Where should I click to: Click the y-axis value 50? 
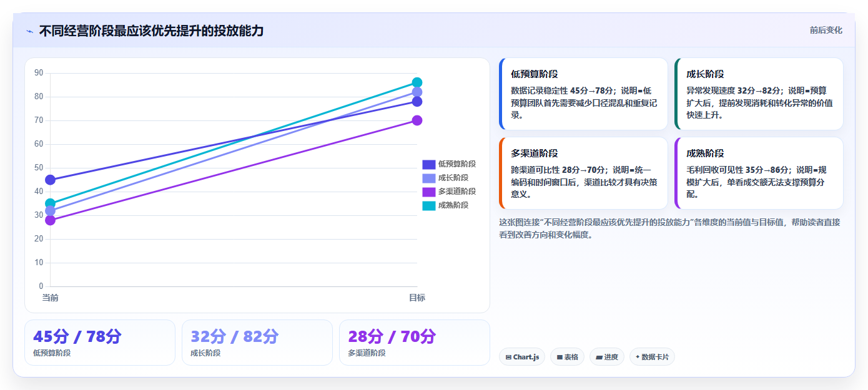coord(39,168)
